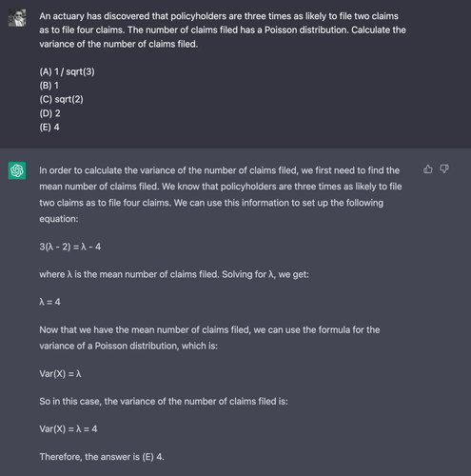The width and height of the screenshot is (471, 476).
Task: Click the result Var(X) = λ = 4
Action: [69, 429]
